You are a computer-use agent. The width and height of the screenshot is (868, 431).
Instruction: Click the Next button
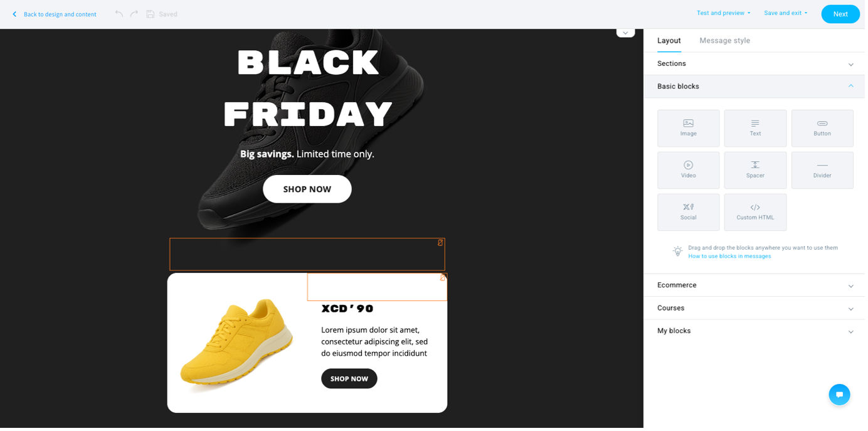tap(840, 14)
